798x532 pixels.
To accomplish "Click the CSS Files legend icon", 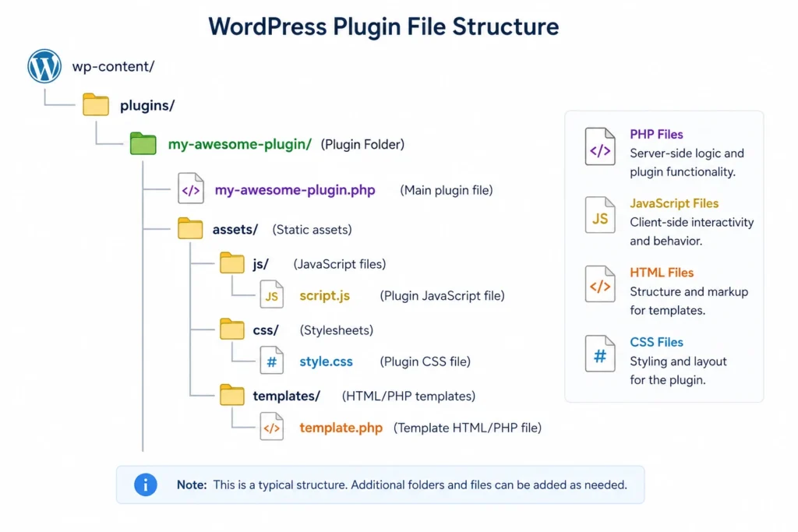I will pos(600,354).
